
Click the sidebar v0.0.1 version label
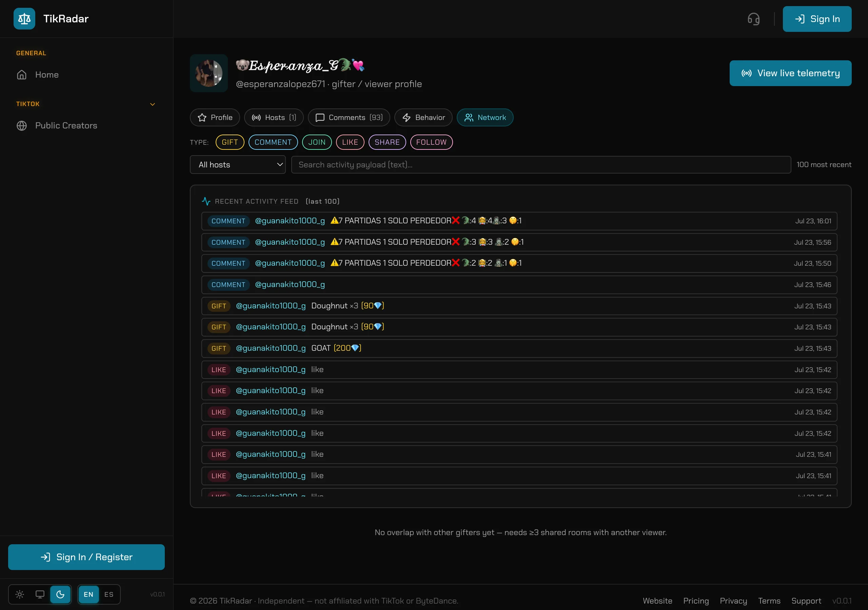click(x=157, y=594)
